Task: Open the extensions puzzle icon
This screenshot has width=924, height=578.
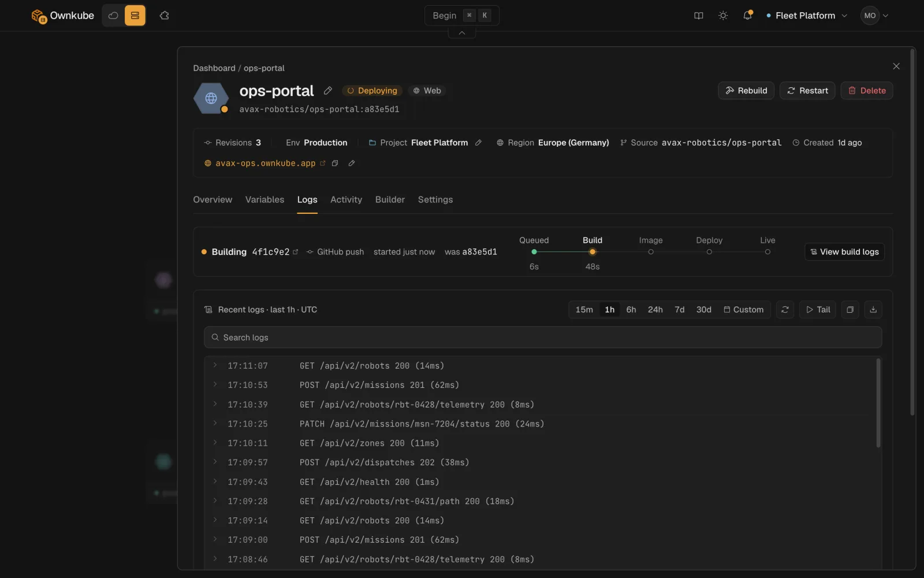Action: (165, 16)
